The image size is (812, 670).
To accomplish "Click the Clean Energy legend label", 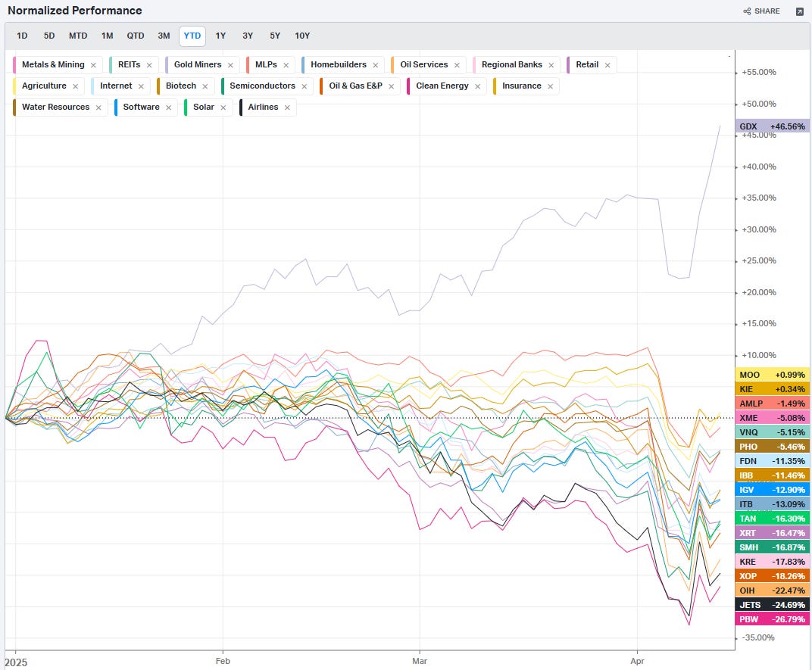I will tap(442, 86).
